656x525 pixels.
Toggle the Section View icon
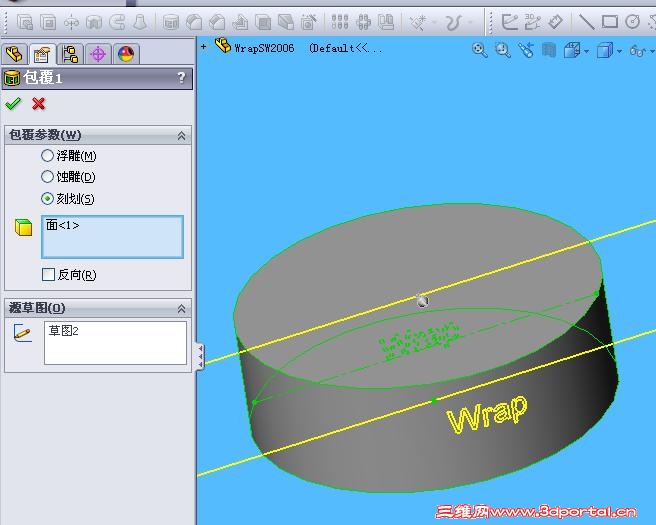tap(548, 50)
